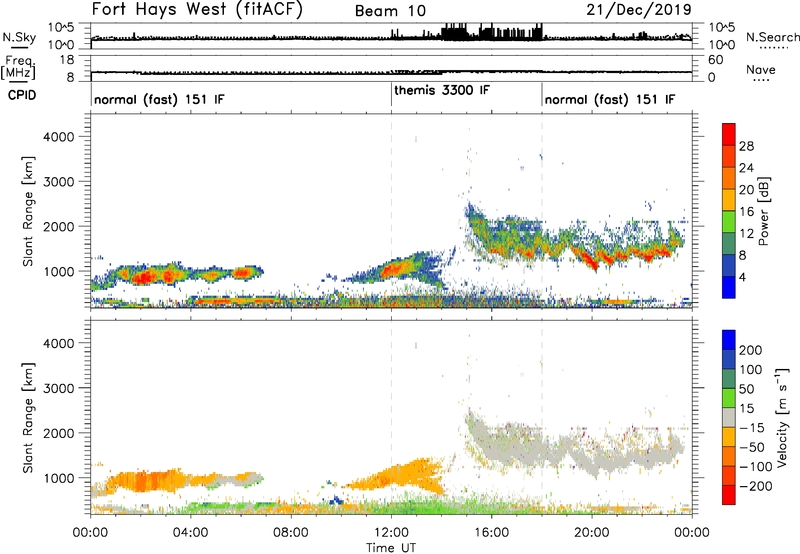Select the '-50' tick on the velocity colorbar
Screen dimensions: 800x554
pyautogui.click(x=752, y=447)
